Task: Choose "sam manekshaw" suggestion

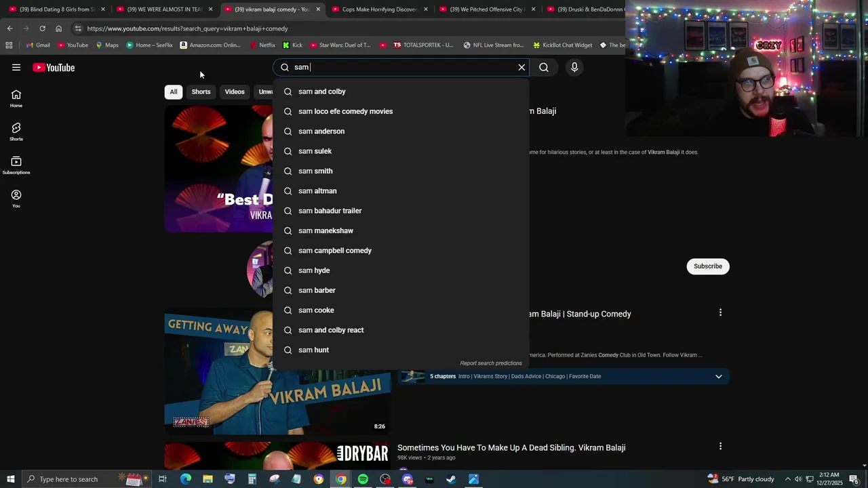Action: pos(401,230)
